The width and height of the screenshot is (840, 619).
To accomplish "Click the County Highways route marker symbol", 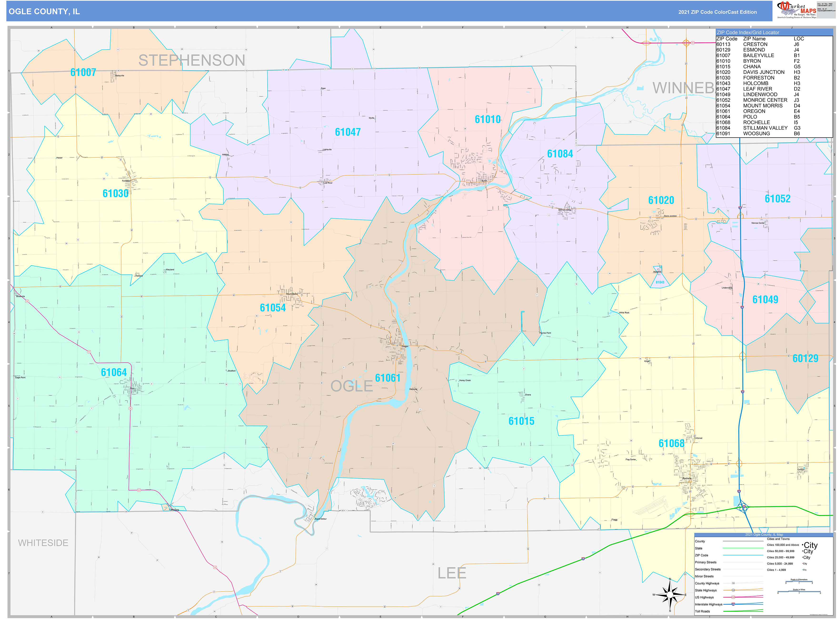I will 733,583.
